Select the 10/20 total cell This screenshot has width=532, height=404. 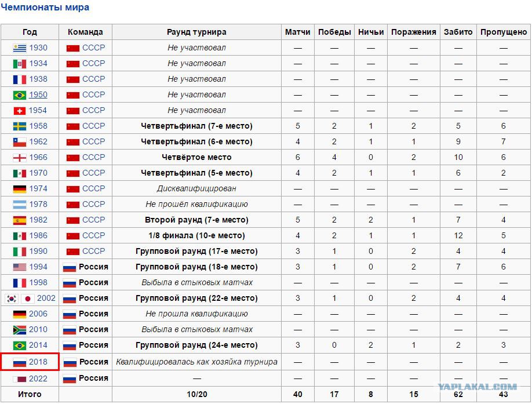(196, 394)
